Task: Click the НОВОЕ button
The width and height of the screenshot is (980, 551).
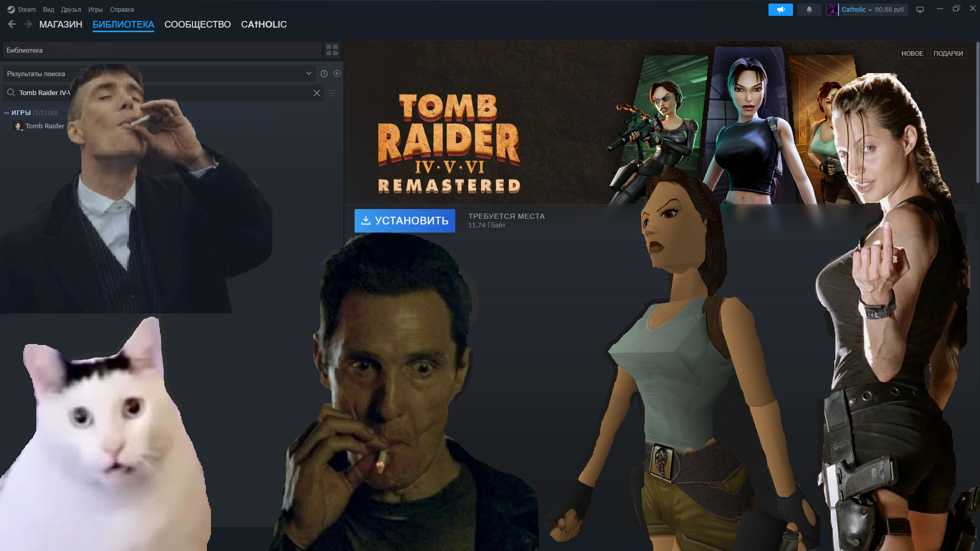Action: coord(912,53)
